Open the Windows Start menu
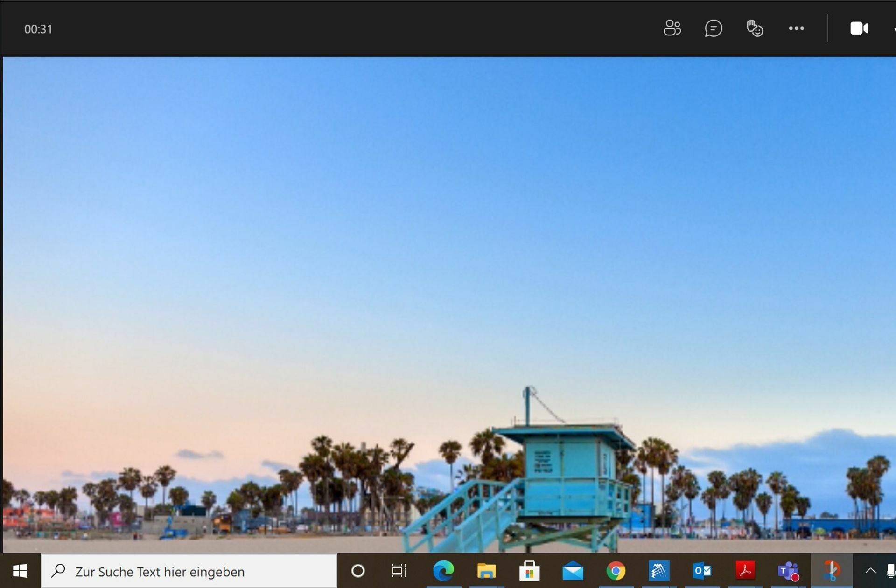 20,571
